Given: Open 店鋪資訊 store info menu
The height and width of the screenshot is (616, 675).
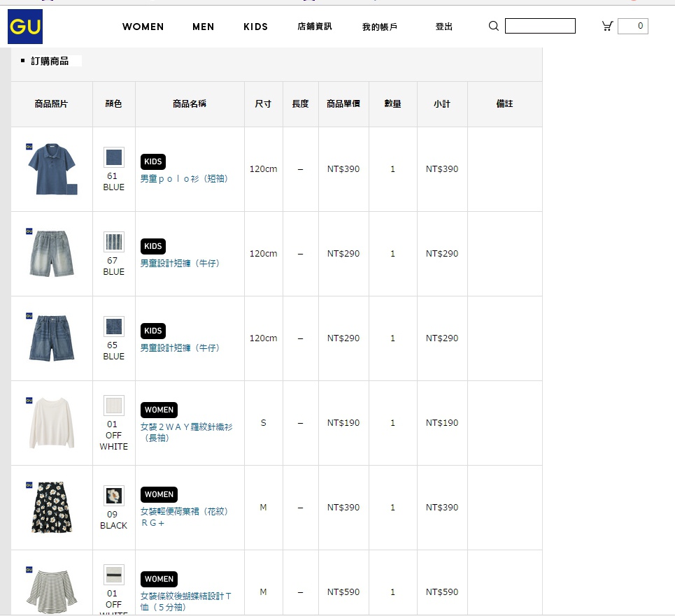Looking at the screenshot, I should (x=315, y=27).
